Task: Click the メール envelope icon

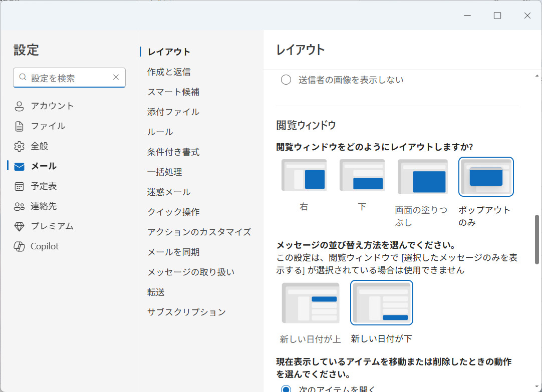Action: [20, 166]
